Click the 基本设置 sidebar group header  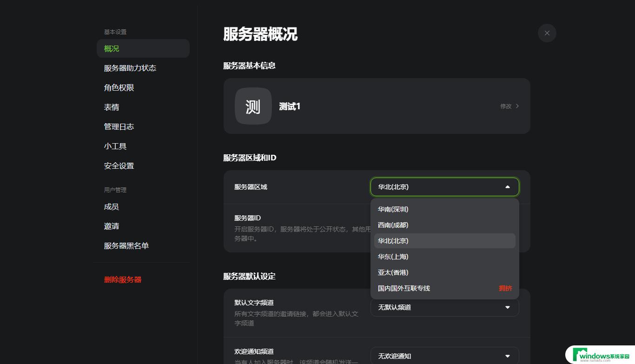[115, 32]
